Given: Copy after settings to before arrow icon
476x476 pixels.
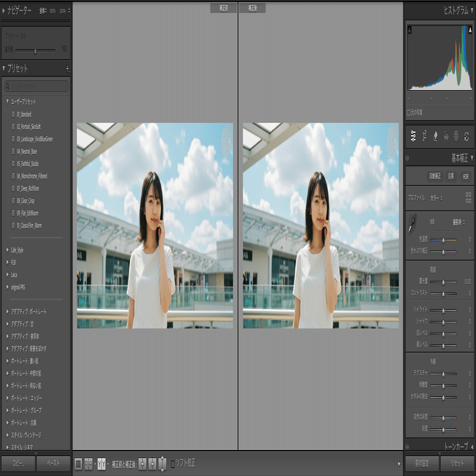Looking at the screenshot, I should click(x=152, y=464).
